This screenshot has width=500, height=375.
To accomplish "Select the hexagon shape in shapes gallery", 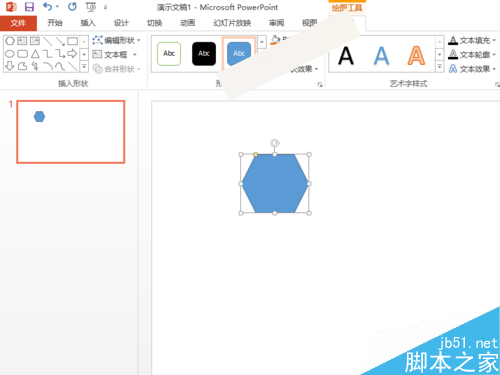I will tap(10, 41).
